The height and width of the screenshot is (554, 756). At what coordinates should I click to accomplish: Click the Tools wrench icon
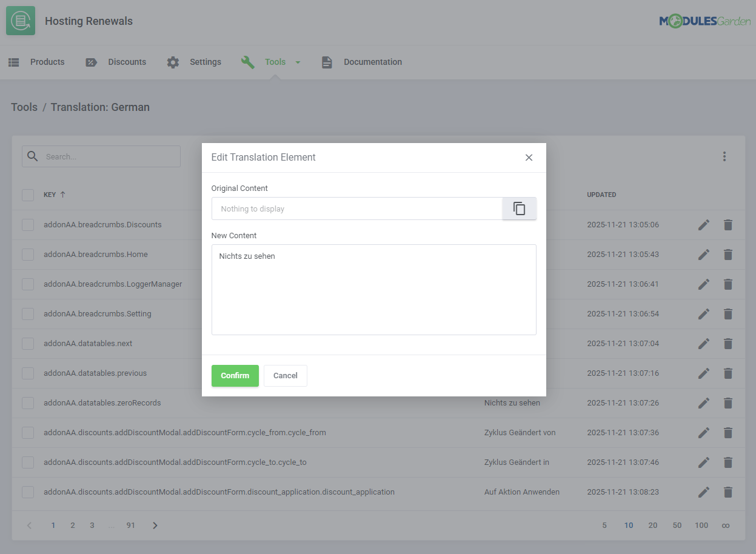pos(247,62)
